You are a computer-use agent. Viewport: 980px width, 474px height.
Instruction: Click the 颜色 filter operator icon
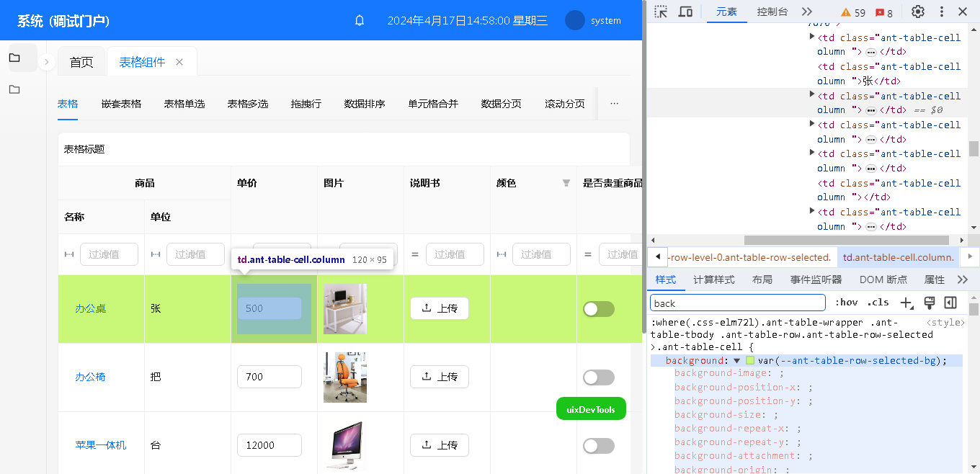[x=502, y=254]
